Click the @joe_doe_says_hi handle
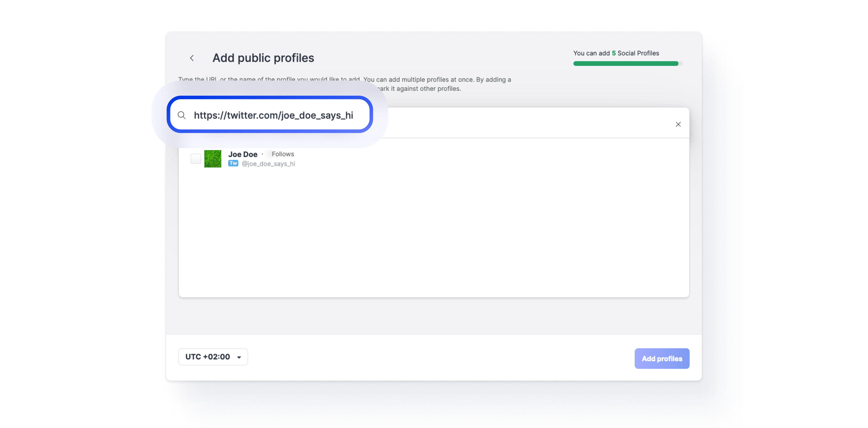Viewport: 868px width, 428px height. (x=268, y=163)
